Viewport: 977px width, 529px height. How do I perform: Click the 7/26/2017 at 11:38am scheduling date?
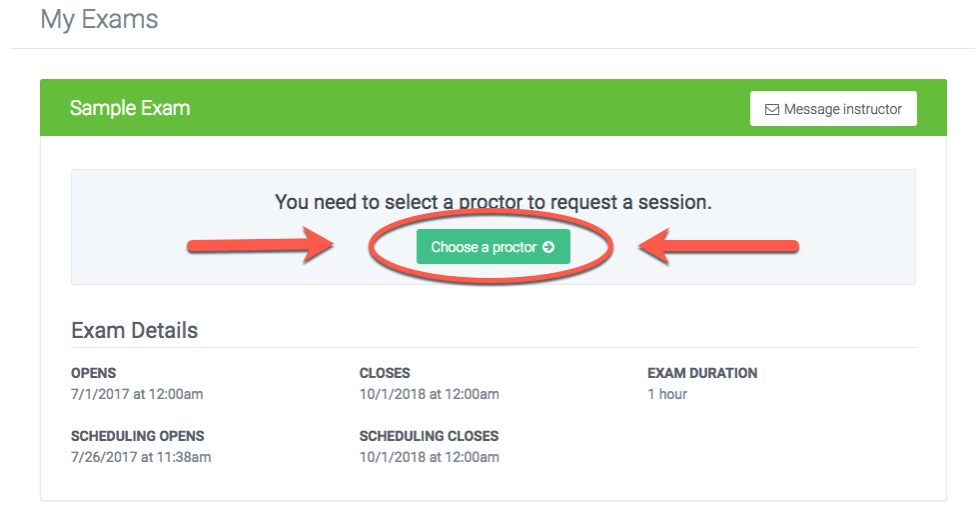pyautogui.click(x=141, y=457)
